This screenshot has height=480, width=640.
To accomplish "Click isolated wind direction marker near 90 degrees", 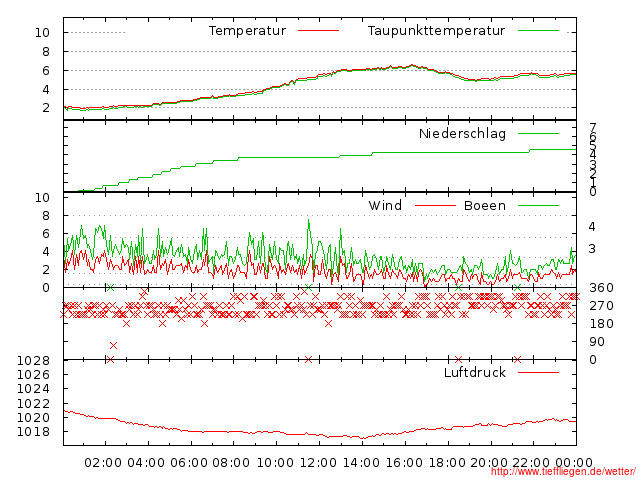I will coord(113,345).
